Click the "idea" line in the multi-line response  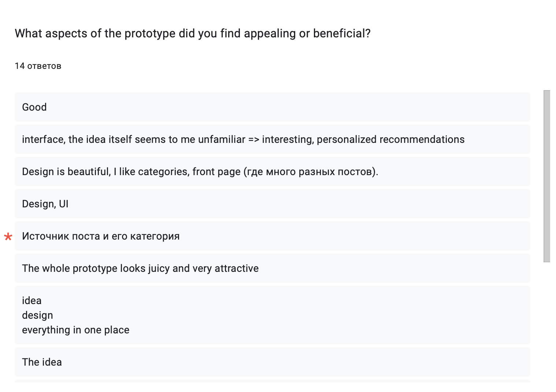[x=32, y=301]
